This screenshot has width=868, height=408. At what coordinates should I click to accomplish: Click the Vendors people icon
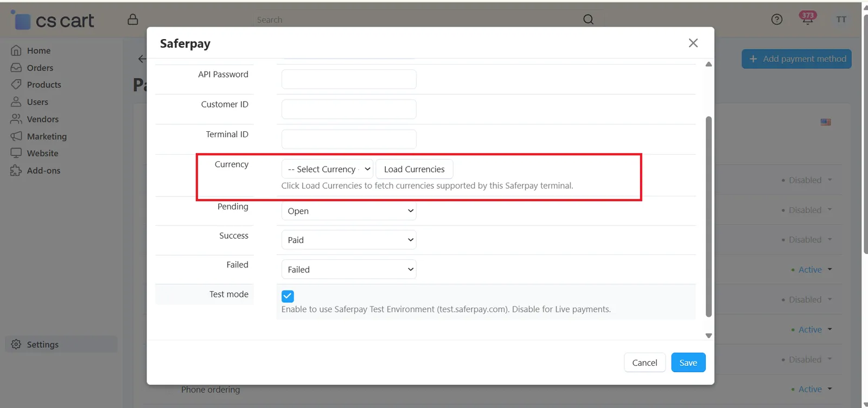(16, 119)
